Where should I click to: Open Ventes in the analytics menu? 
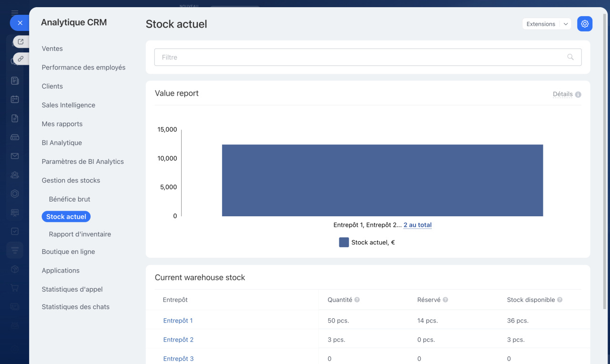pyautogui.click(x=52, y=49)
